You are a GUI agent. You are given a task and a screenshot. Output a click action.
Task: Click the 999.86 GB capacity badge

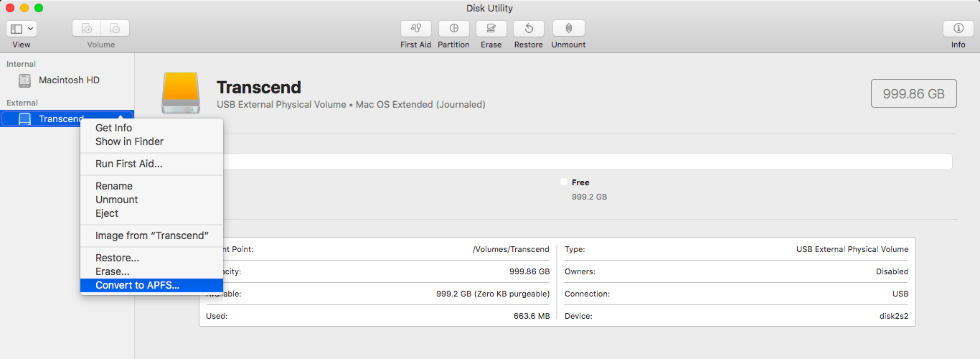[913, 93]
